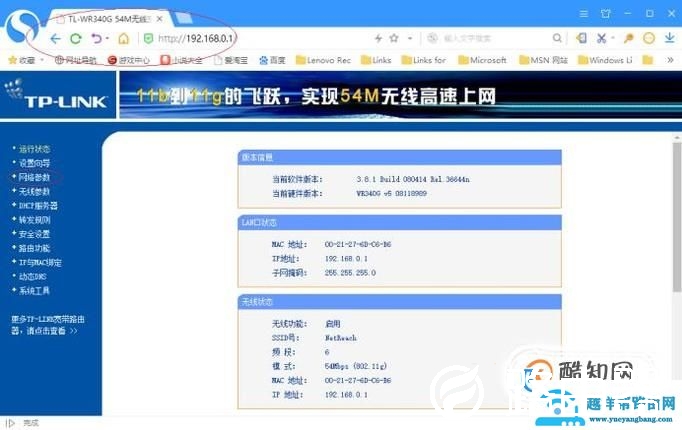Viewport: 682px width, 430px height.
Task: Open dropdown arrow beside 收藏
Action: [x=42, y=60]
